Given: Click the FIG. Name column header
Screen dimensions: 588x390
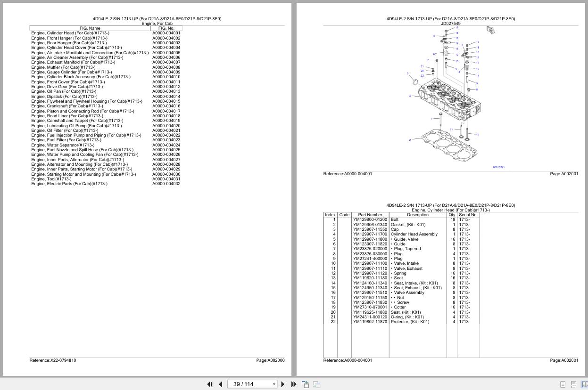Looking at the screenshot, I should (x=90, y=28).
